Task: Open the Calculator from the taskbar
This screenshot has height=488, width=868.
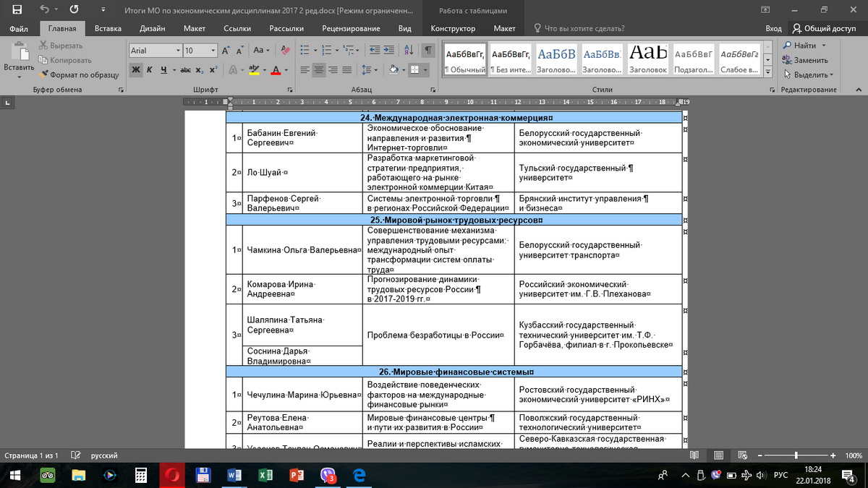Action: (141, 475)
